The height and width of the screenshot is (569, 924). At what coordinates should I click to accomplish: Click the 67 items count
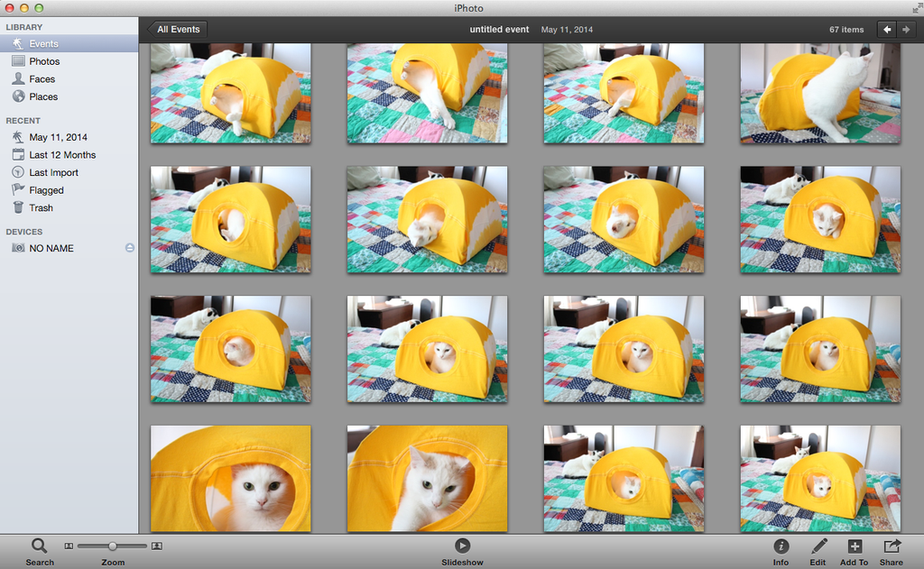click(x=846, y=30)
